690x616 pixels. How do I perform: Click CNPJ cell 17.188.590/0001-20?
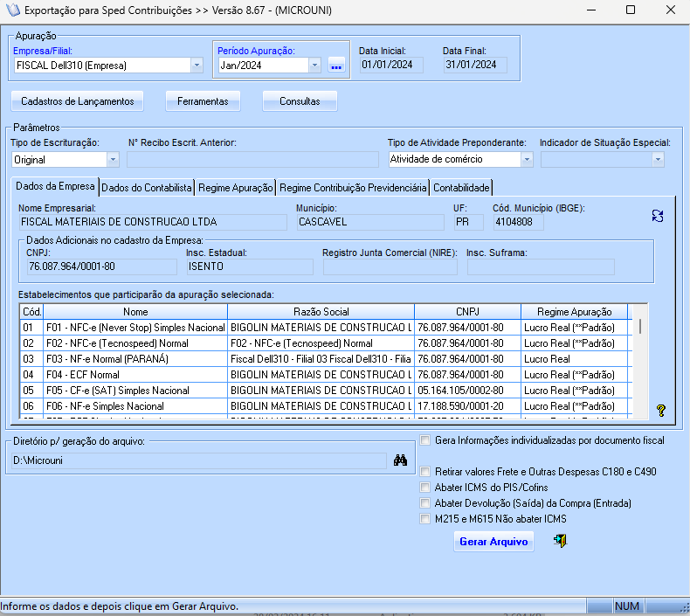point(468,406)
